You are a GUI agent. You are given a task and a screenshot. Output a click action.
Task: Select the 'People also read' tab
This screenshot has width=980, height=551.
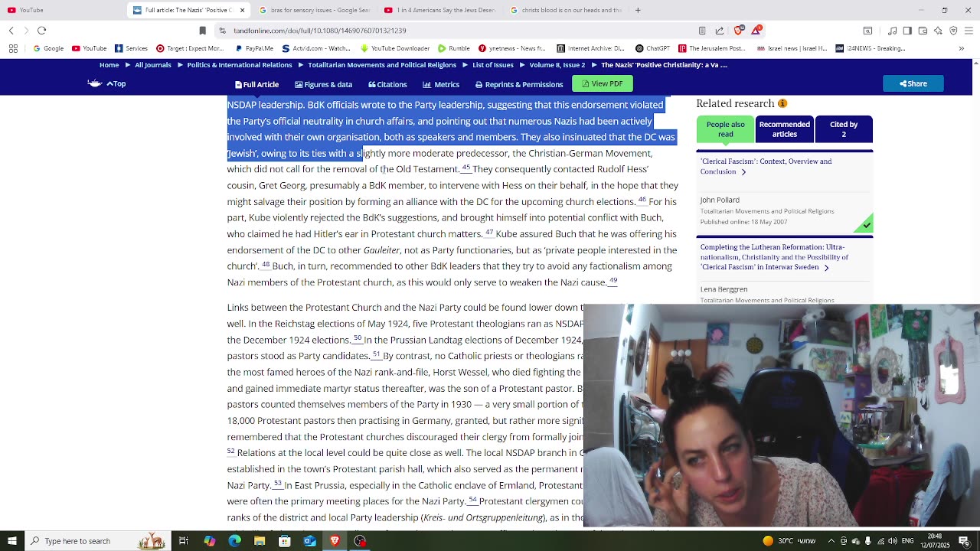[x=725, y=129]
